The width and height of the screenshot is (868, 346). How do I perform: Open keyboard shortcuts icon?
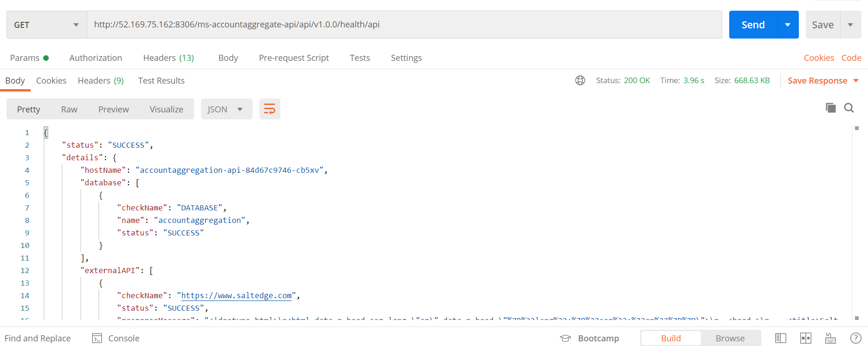tap(830, 338)
